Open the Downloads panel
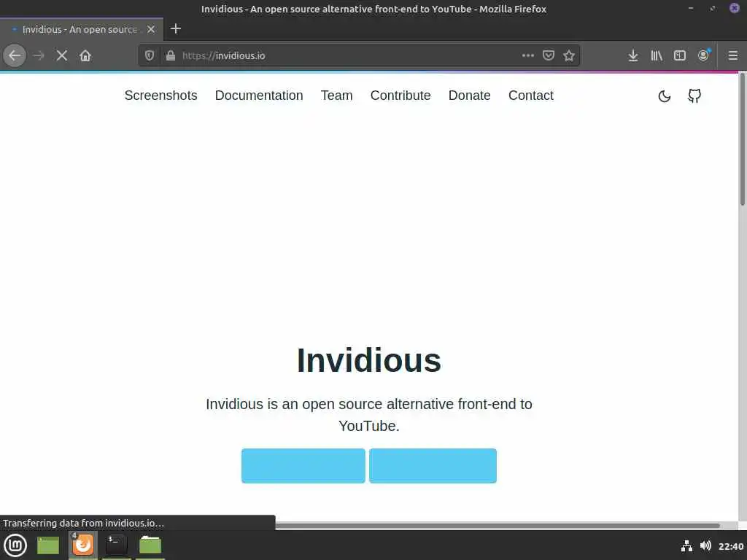 (632, 55)
